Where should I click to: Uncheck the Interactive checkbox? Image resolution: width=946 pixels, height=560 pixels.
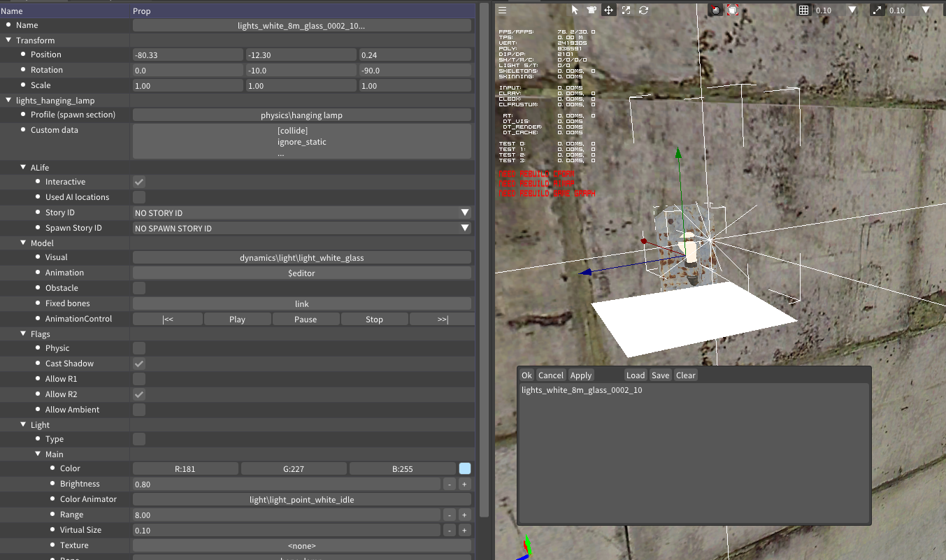(139, 182)
